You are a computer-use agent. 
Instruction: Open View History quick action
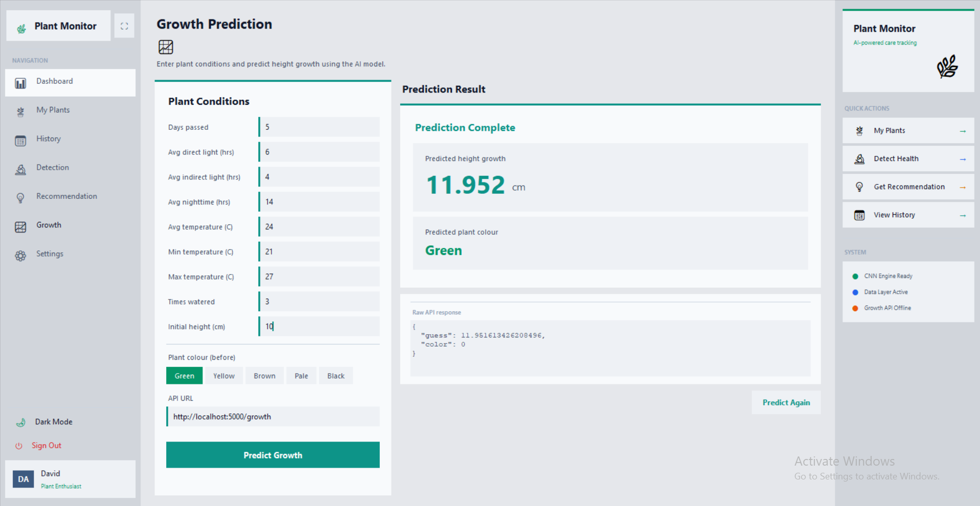coord(908,215)
